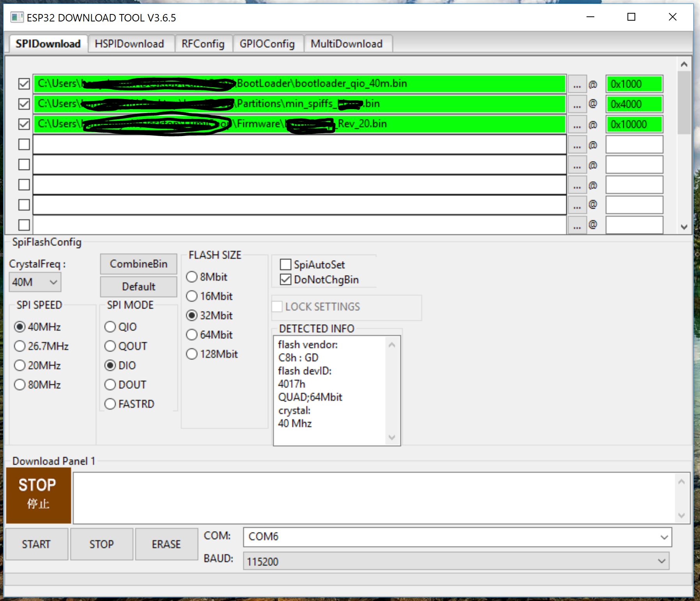Enable the fifth file row checkbox
700x601 pixels.
click(x=24, y=164)
